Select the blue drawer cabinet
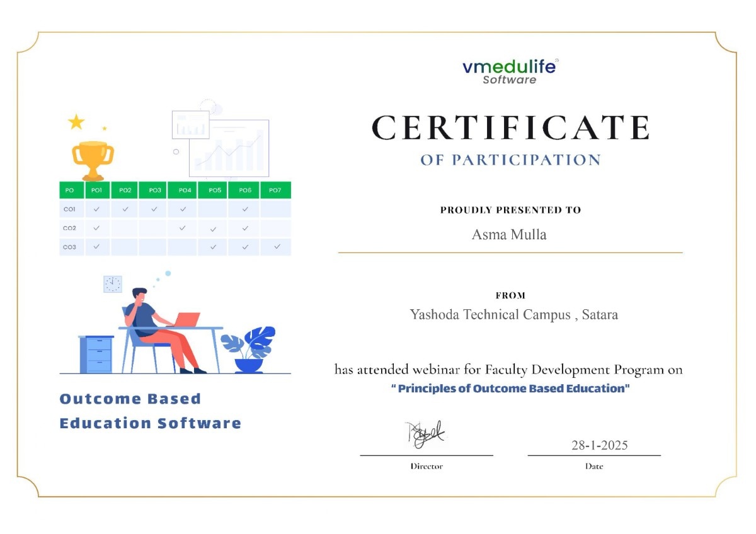The width and height of the screenshot is (756, 534). tap(97, 354)
